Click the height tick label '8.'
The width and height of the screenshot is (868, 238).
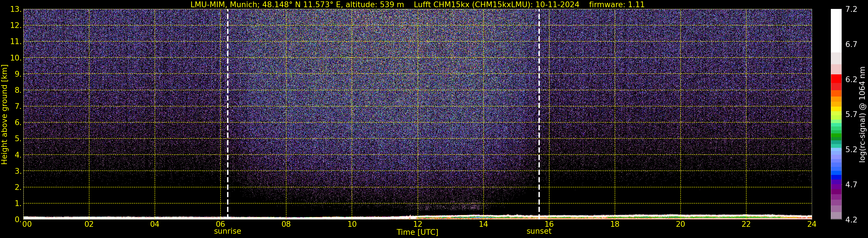click(18, 90)
